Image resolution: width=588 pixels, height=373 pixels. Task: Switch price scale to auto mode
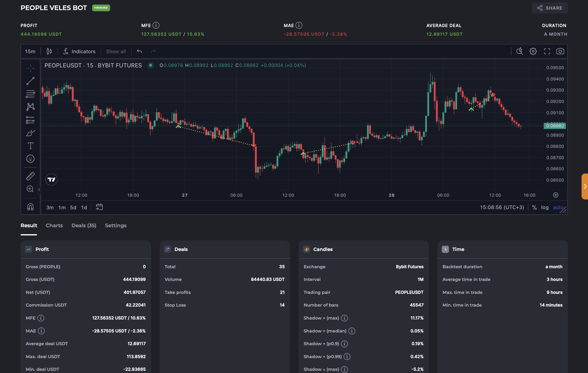click(558, 207)
